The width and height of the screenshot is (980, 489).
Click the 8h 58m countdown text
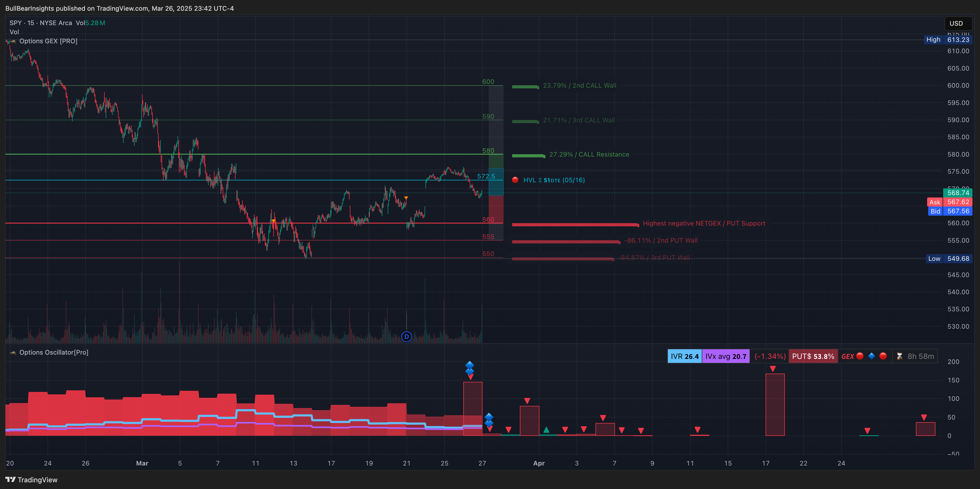[920, 356]
